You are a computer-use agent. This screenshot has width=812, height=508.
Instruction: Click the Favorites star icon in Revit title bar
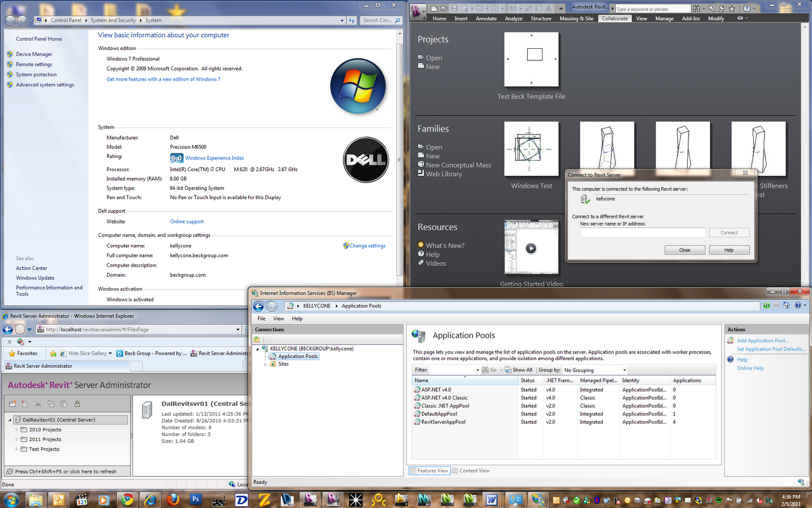732,9
